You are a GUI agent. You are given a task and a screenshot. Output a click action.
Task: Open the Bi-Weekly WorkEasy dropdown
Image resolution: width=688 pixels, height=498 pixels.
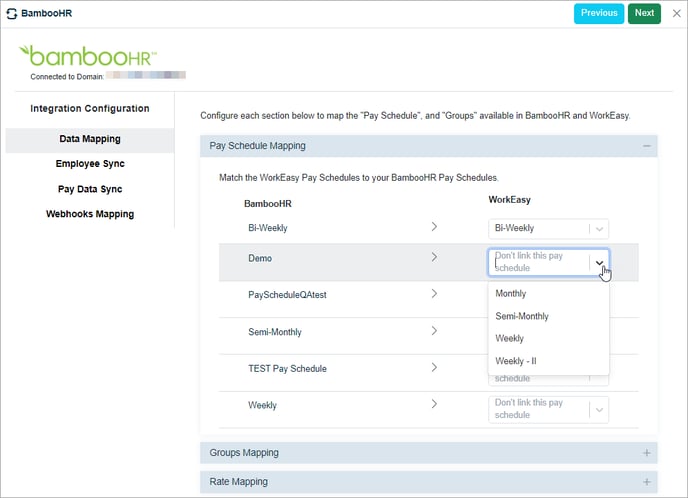(548, 229)
